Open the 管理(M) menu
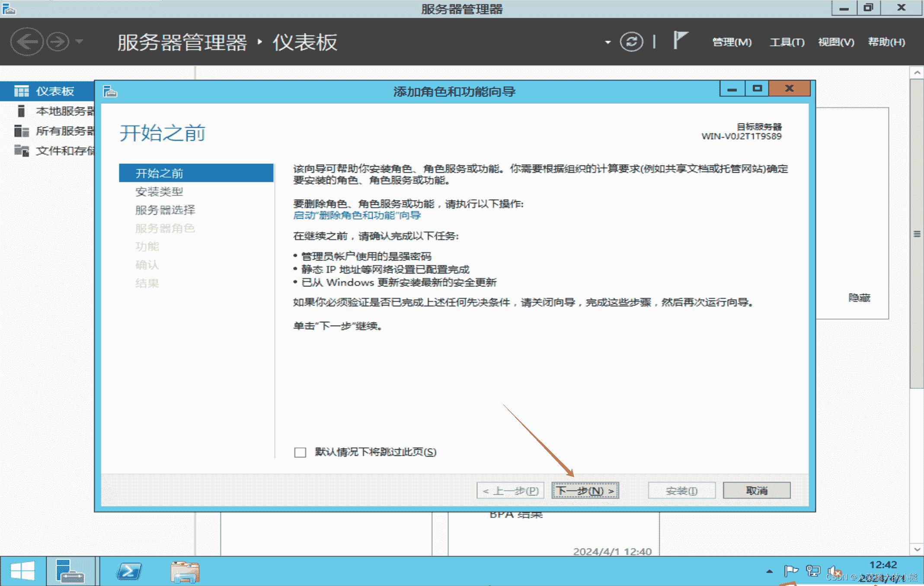The image size is (924, 586). pos(732,42)
